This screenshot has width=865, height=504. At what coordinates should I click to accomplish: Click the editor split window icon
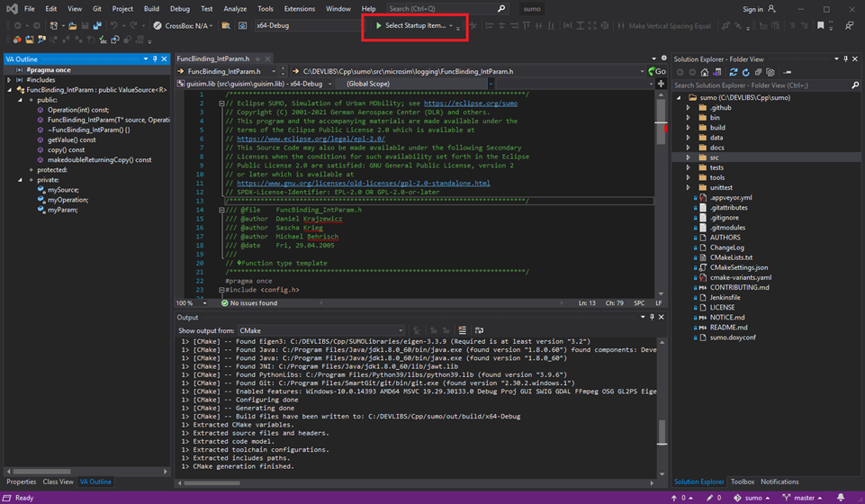(661, 84)
